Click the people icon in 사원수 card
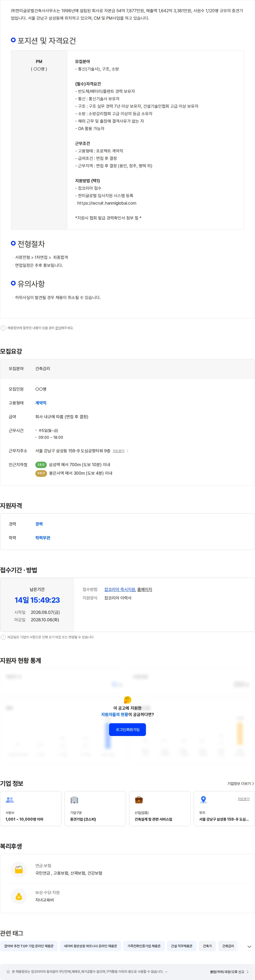This screenshot has height=980, width=255. pyautogui.click(x=10, y=800)
